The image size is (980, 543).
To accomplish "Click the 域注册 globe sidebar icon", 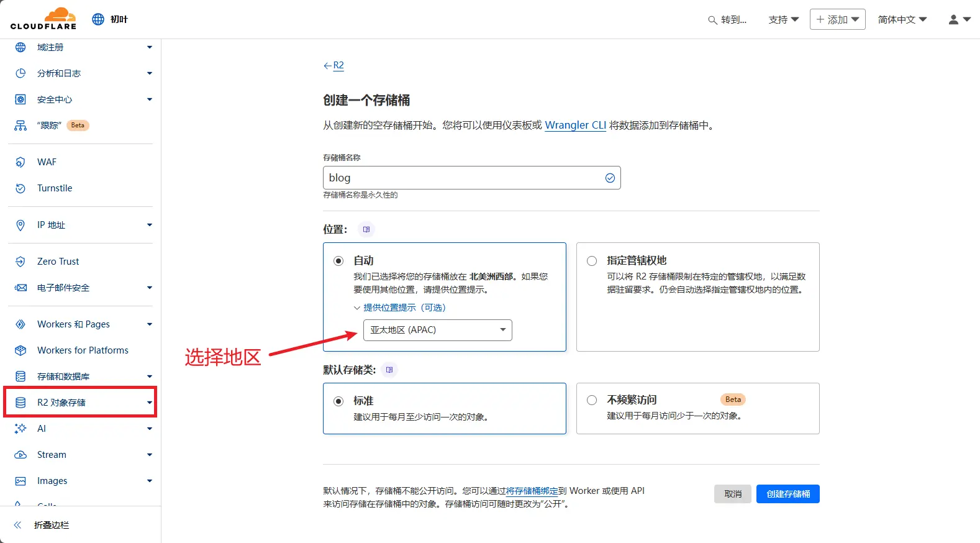I will (x=20, y=47).
